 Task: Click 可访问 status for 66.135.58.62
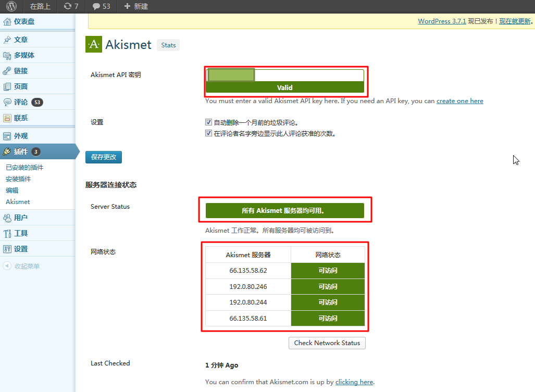[x=328, y=271]
